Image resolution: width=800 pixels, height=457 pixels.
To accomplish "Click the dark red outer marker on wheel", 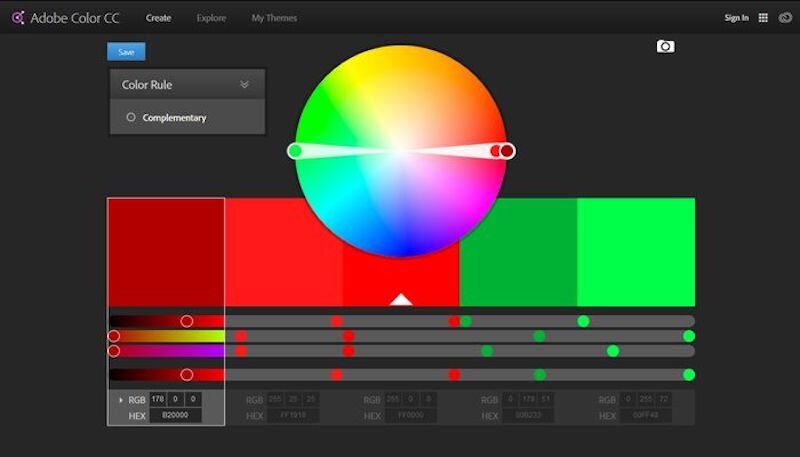I will point(507,151).
